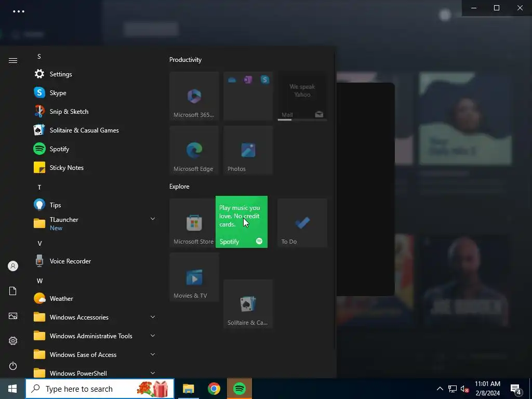The image size is (532, 399).
Task: Click the Windows Start button
Action: (12, 389)
